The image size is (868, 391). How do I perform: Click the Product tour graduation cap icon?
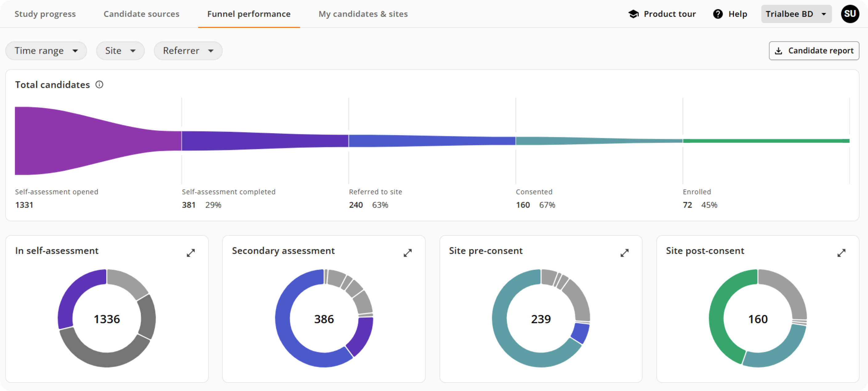click(x=633, y=14)
